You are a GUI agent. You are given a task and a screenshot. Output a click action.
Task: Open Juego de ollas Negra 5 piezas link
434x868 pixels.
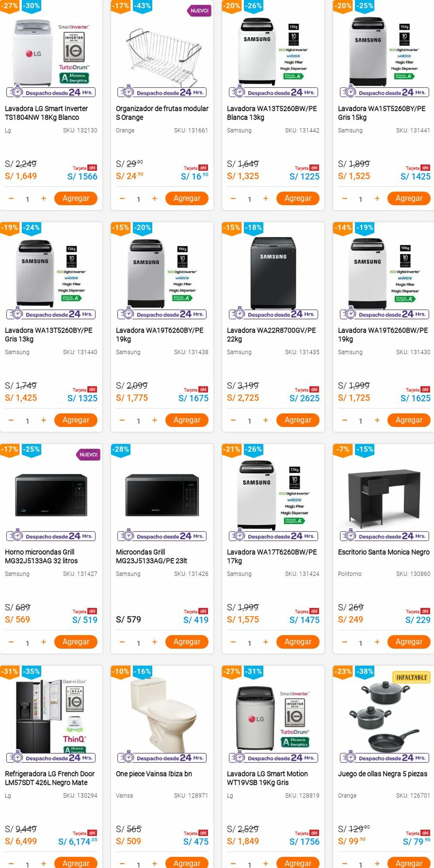click(x=382, y=774)
